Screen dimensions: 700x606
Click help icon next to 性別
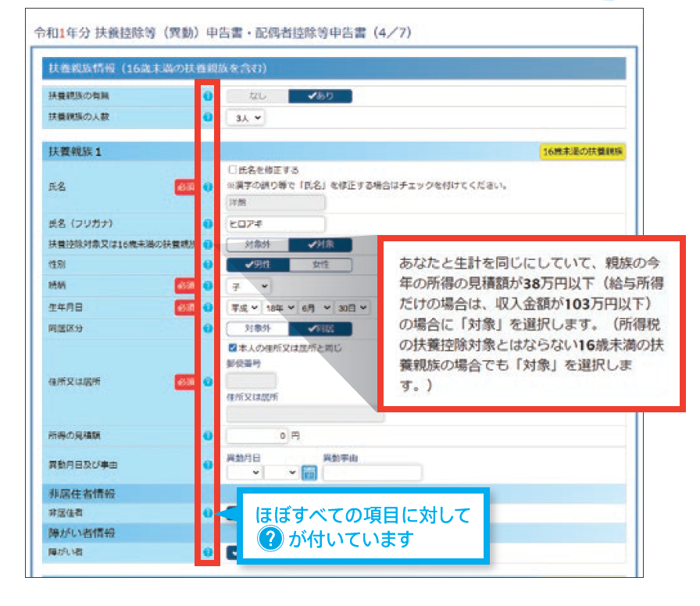tap(208, 265)
